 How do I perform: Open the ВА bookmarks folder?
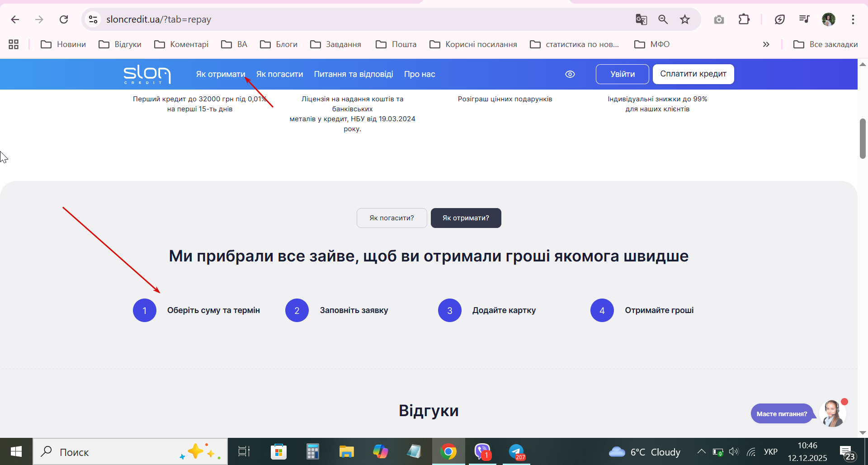pyautogui.click(x=234, y=44)
